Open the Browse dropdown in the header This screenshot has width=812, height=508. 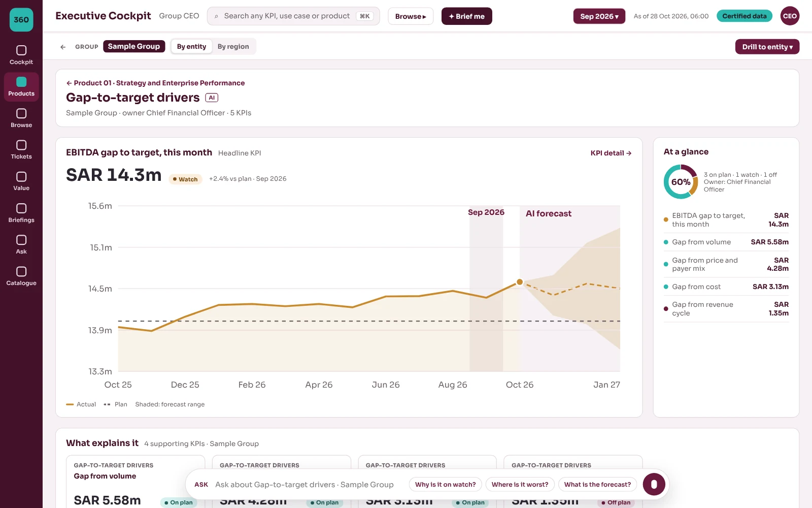coord(411,16)
